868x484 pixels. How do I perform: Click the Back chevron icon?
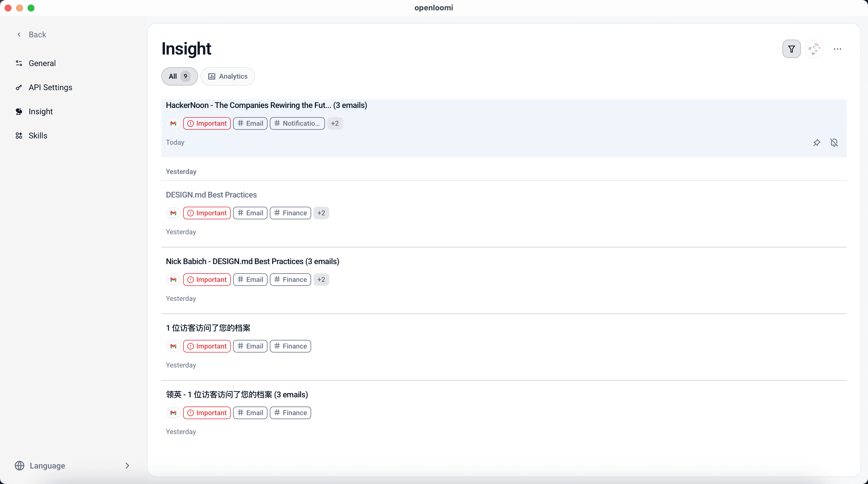coord(19,34)
